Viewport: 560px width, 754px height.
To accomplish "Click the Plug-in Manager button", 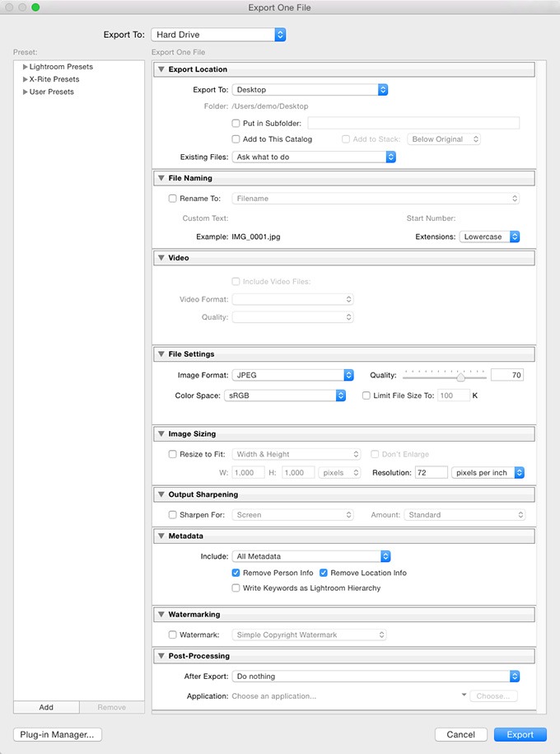I will (x=57, y=735).
